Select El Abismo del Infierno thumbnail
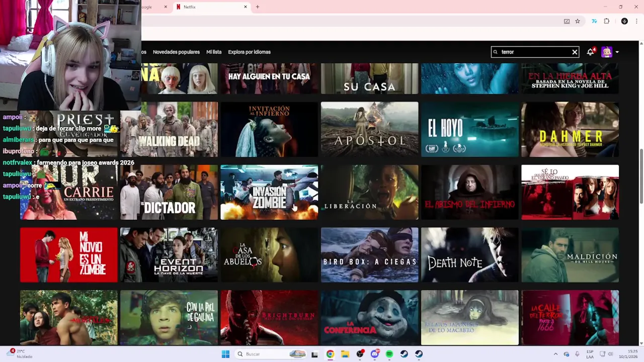The width and height of the screenshot is (644, 362). (x=469, y=192)
